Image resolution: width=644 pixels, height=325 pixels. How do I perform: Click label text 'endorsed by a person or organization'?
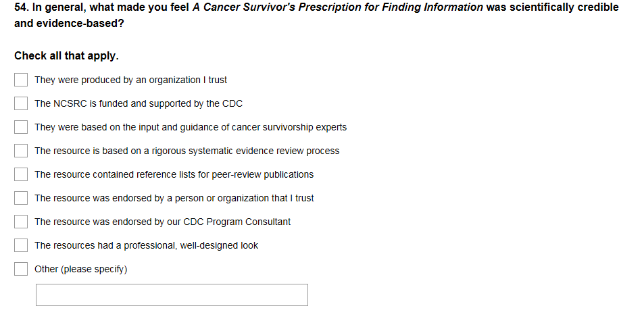point(174,198)
